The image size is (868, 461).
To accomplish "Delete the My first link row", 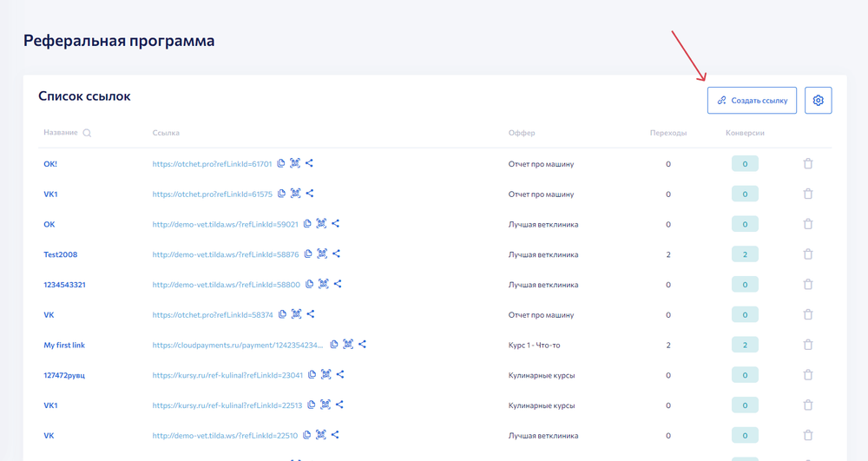I will pyautogui.click(x=807, y=345).
